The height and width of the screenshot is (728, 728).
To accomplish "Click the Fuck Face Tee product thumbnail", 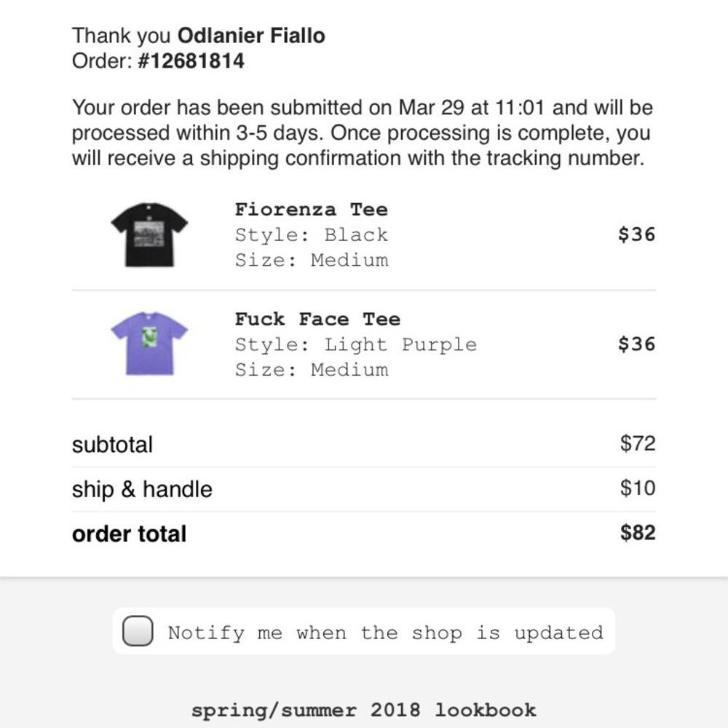I will pos(149,342).
